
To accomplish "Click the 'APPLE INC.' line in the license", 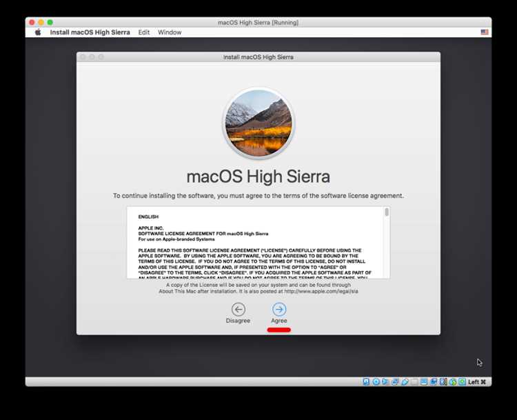I will click(151, 228).
